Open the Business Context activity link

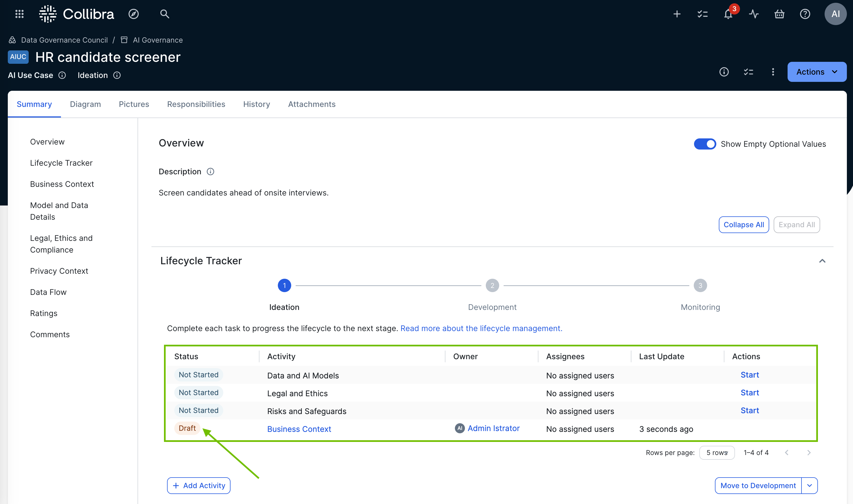point(299,429)
